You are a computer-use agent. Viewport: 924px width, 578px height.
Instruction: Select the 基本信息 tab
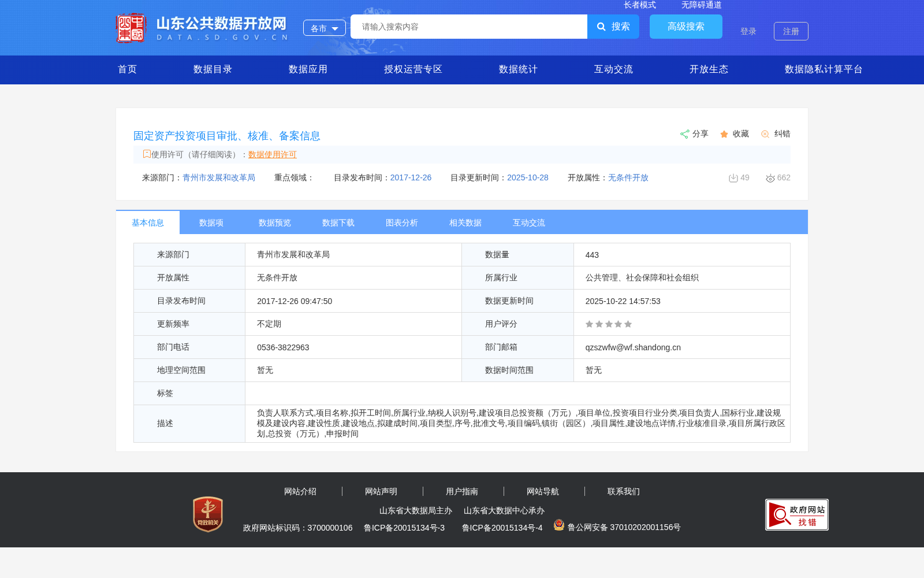tap(148, 223)
